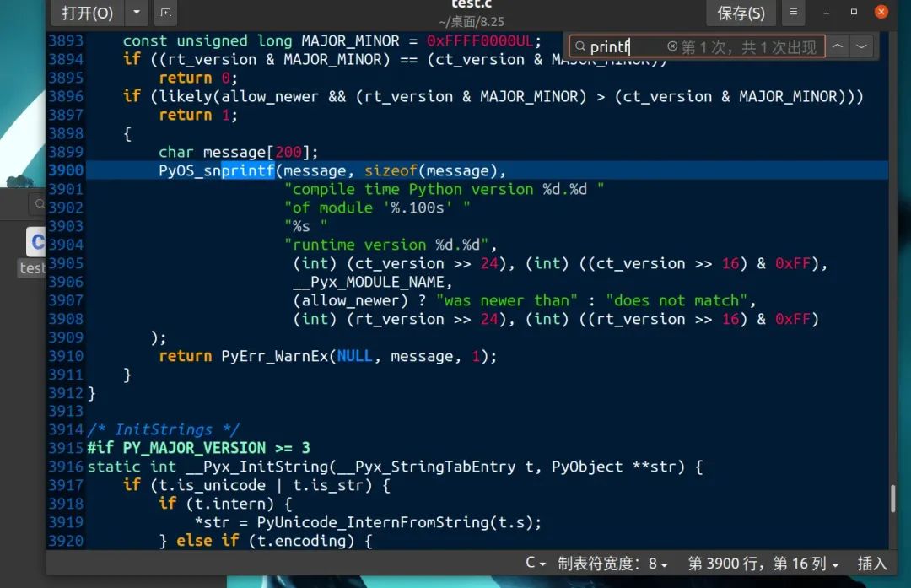The image size is (911, 588).
Task: Click PyErr_WarnEx on line 3910
Action: pos(274,356)
